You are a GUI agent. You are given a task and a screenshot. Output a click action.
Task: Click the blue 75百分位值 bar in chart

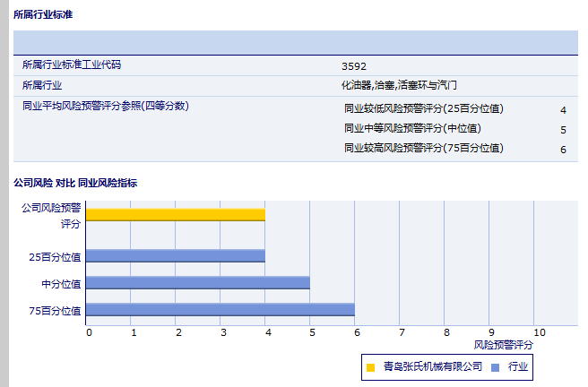(220, 309)
